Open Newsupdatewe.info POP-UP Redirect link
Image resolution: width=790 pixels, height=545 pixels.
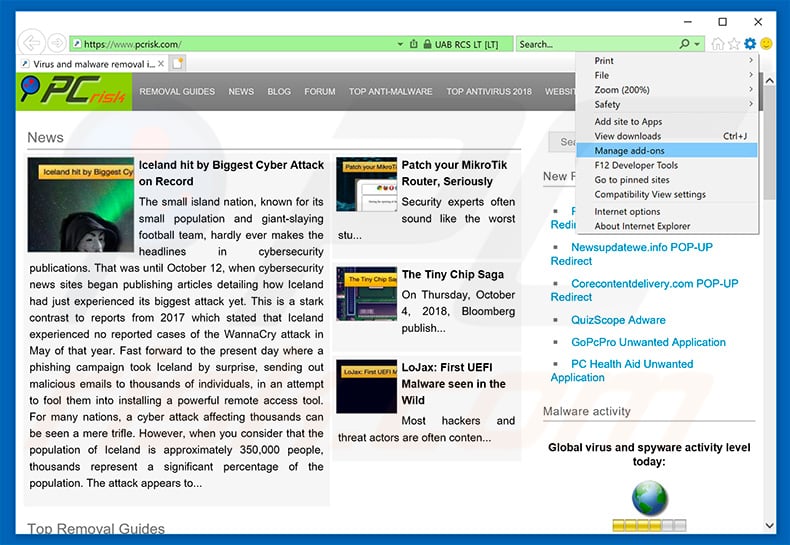632,254
